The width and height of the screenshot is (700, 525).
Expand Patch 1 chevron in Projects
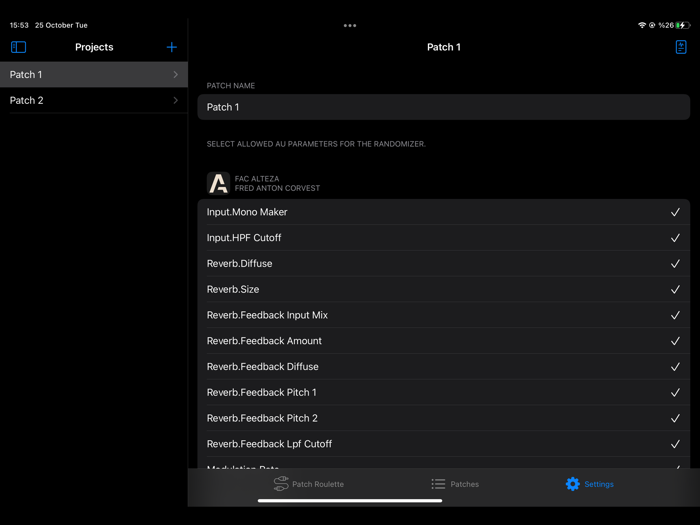[x=175, y=75]
